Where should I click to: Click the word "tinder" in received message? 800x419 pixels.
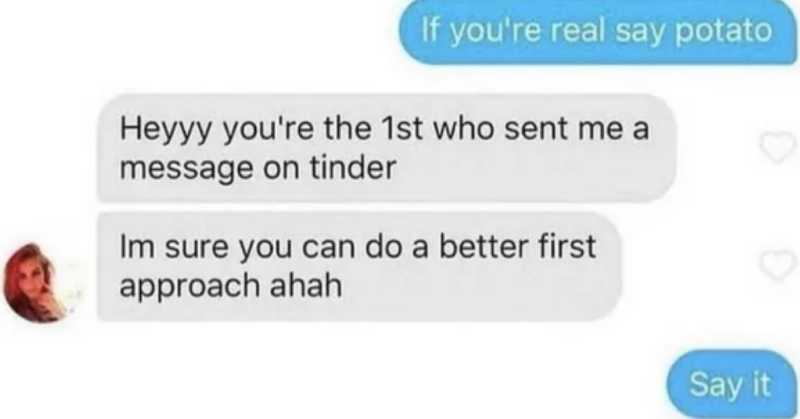coord(353,167)
